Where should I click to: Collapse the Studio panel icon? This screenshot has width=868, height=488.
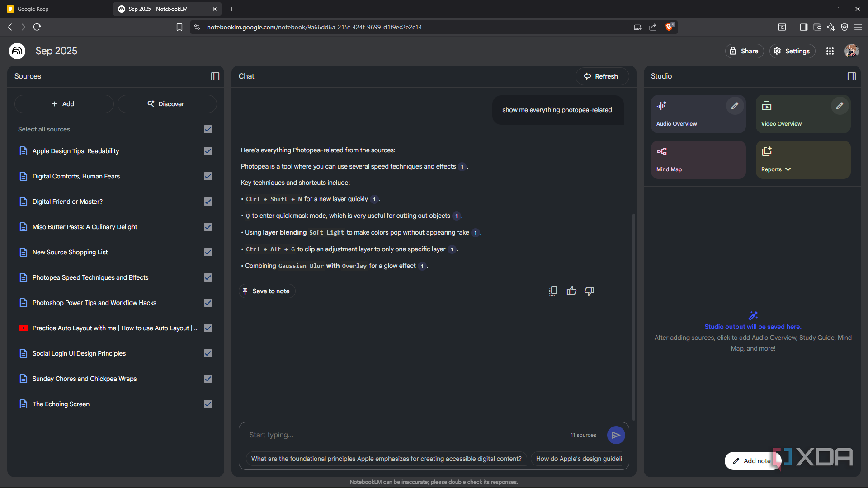pyautogui.click(x=852, y=76)
